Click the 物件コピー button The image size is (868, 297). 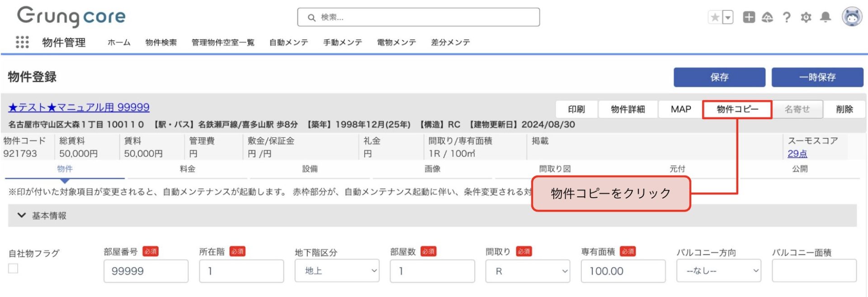click(737, 109)
